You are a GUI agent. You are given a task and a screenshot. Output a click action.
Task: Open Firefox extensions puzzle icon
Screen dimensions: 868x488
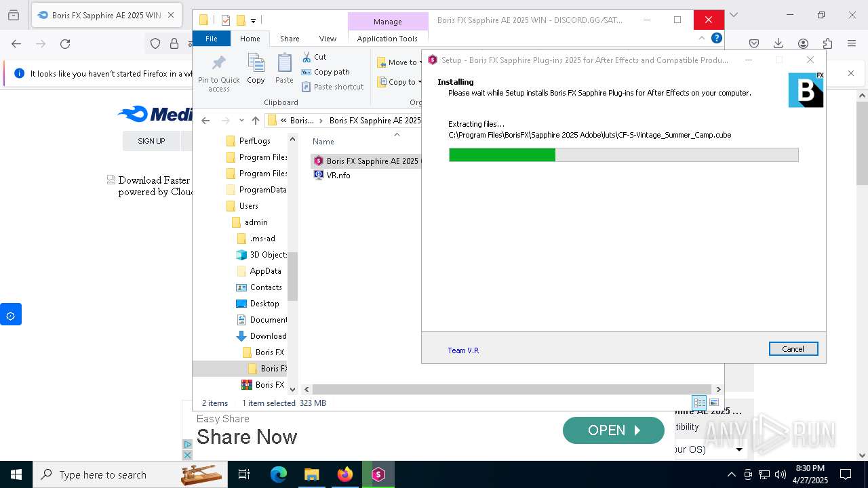tap(827, 44)
